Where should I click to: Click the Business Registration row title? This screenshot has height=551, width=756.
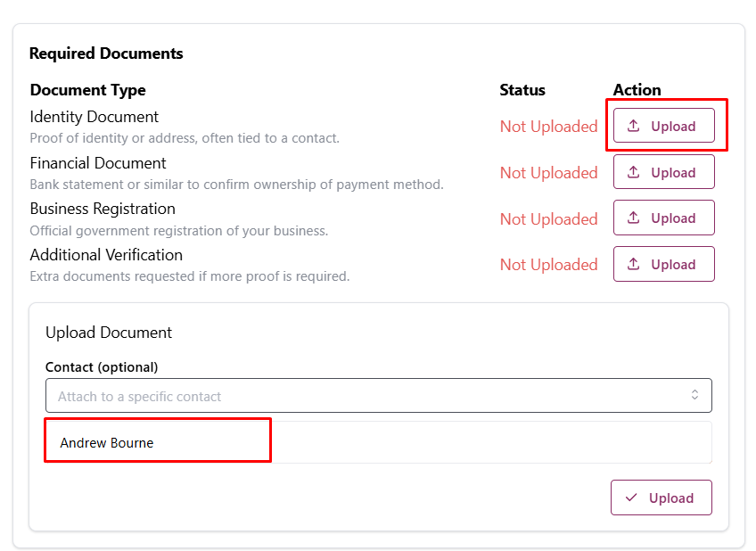pyautogui.click(x=103, y=209)
